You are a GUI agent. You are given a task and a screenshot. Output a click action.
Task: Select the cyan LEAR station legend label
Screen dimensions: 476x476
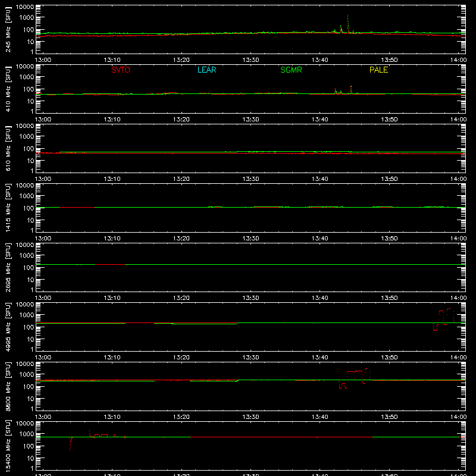[x=206, y=70]
